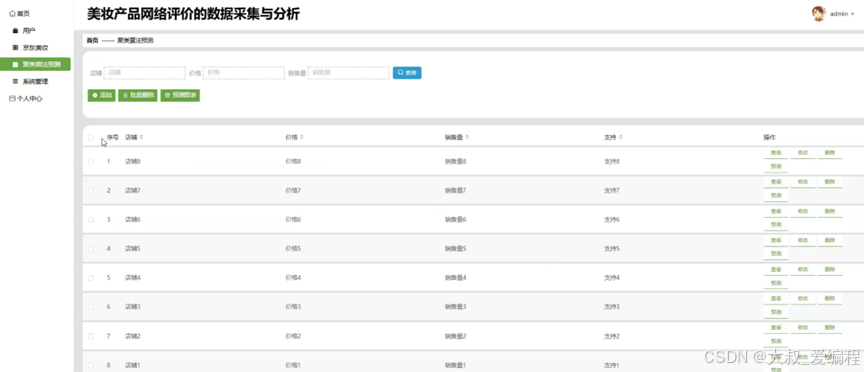Check the box for row 店铺3
Image resolution: width=864 pixels, height=372 pixels.
click(91, 306)
